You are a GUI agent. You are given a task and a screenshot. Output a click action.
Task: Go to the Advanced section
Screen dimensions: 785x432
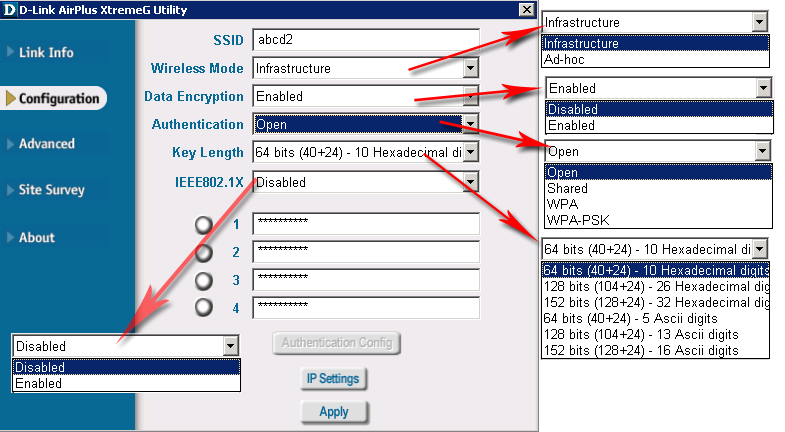pyautogui.click(x=47, y=144)
